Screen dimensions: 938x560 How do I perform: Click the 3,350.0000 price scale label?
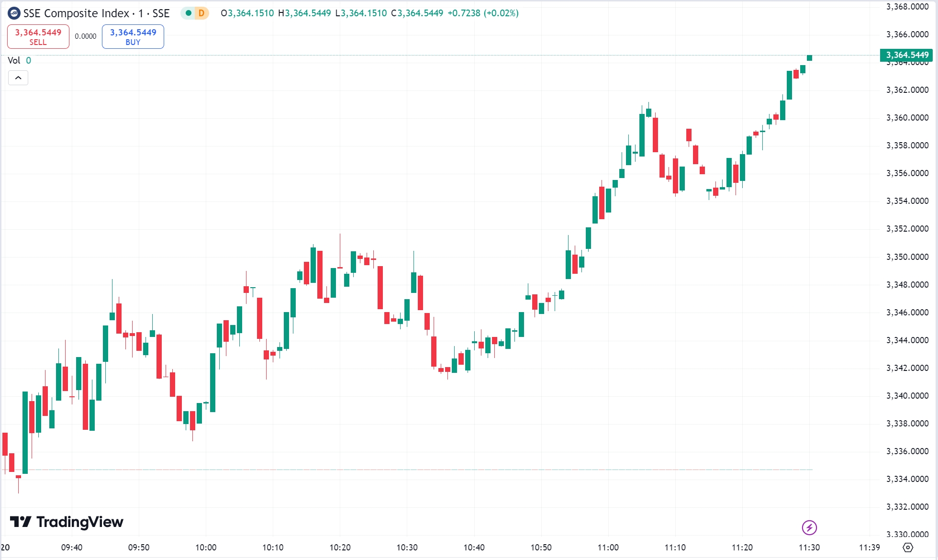point(907,257)
